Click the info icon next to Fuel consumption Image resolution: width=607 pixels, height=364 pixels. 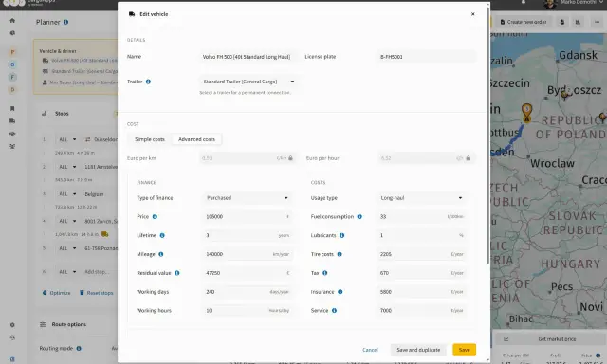(359, 217)
